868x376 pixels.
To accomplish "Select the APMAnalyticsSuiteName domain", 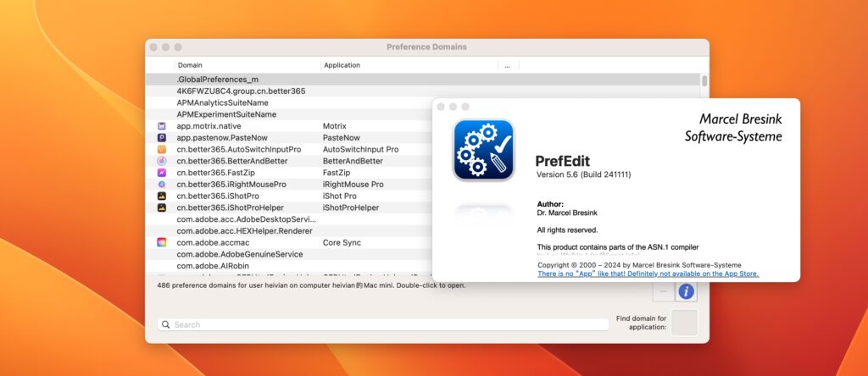I will (x=223, y=102).
